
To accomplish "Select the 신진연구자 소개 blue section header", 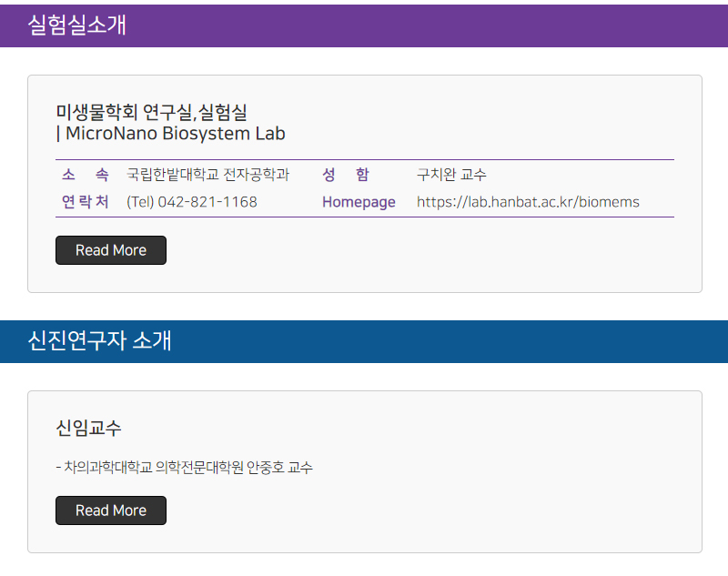I will coord(364,341).
